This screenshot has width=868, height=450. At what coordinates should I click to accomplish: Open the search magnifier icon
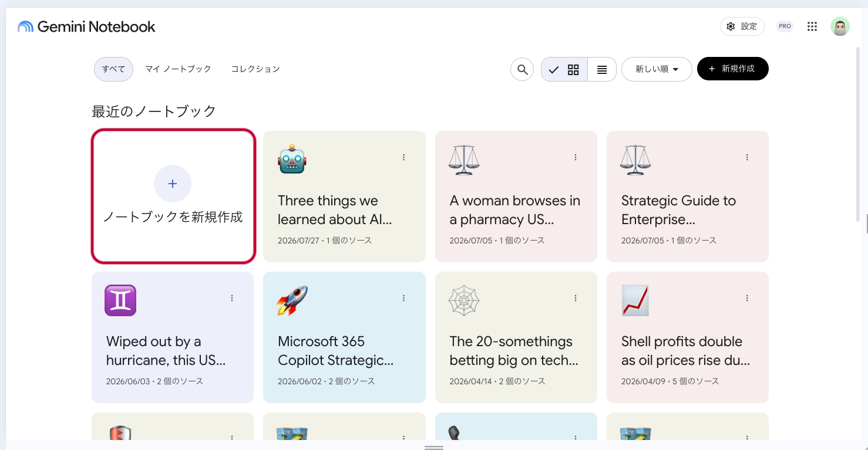(522, 69)
